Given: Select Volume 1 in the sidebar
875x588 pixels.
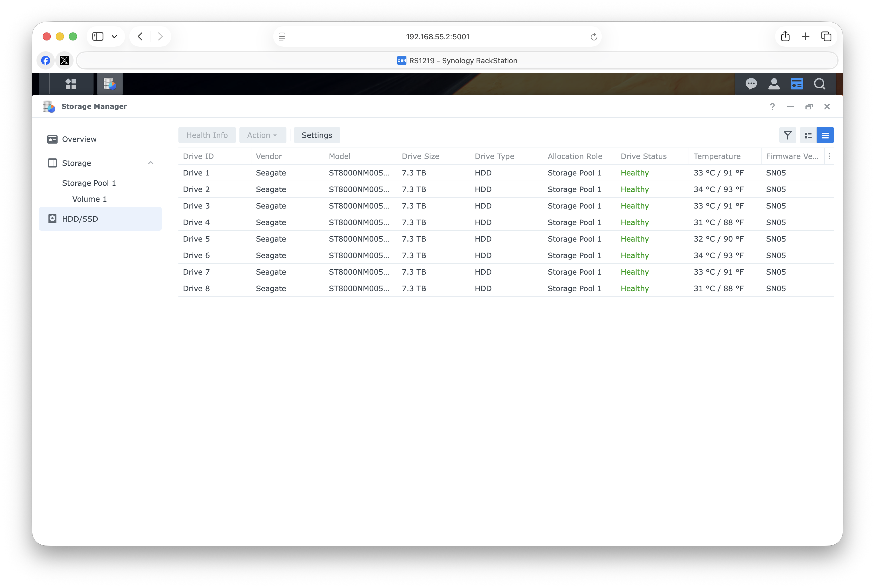Looking at the screenshot, I should pos(89,199).
